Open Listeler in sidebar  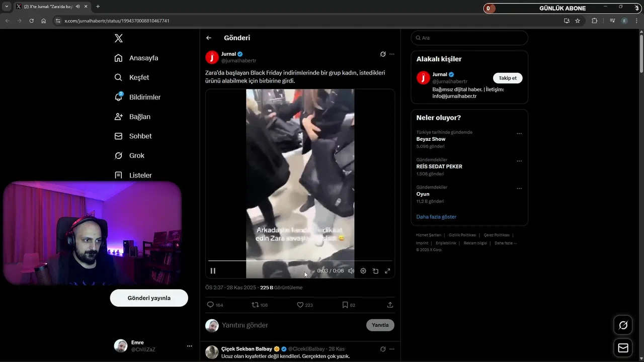(x=133, y=175)
